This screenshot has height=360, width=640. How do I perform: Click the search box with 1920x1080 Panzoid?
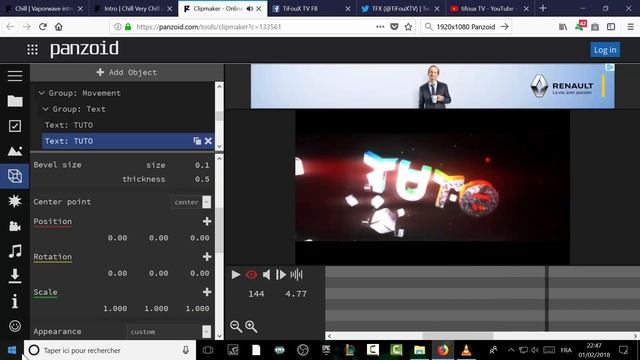pyautogui.click(x=465, y=27)
